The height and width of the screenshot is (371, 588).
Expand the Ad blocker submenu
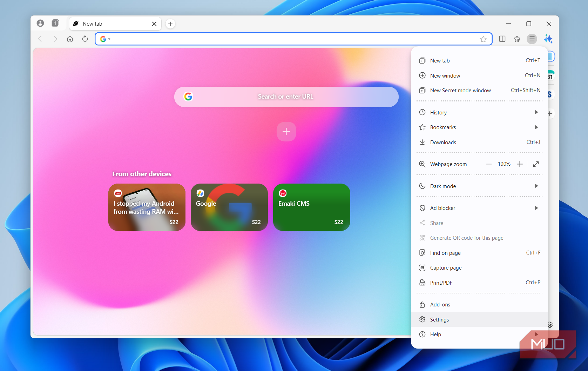[479, 208]
